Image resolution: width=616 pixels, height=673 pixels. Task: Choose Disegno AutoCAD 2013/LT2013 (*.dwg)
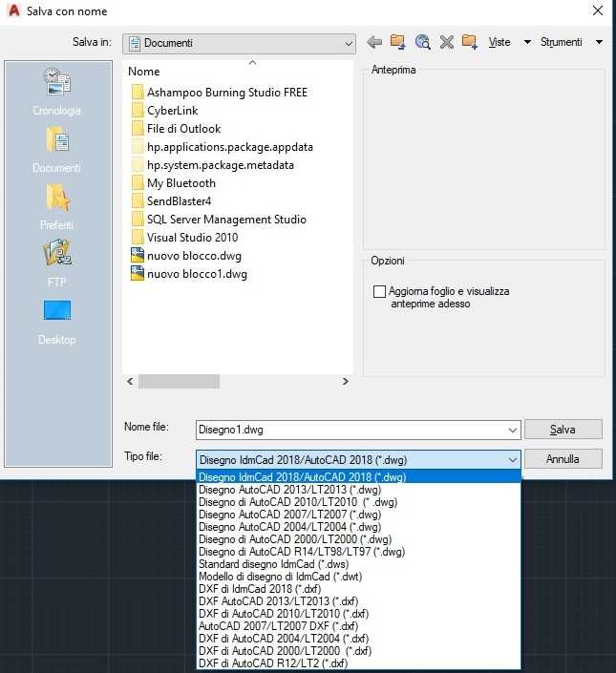pyautogui.click(x=358, y=490)
